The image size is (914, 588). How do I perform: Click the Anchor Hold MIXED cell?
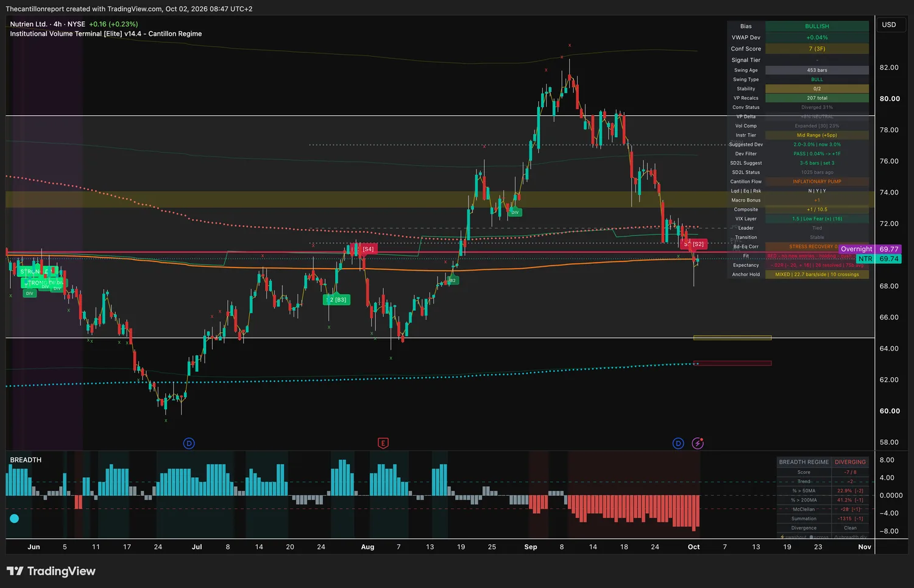[817, 275]
